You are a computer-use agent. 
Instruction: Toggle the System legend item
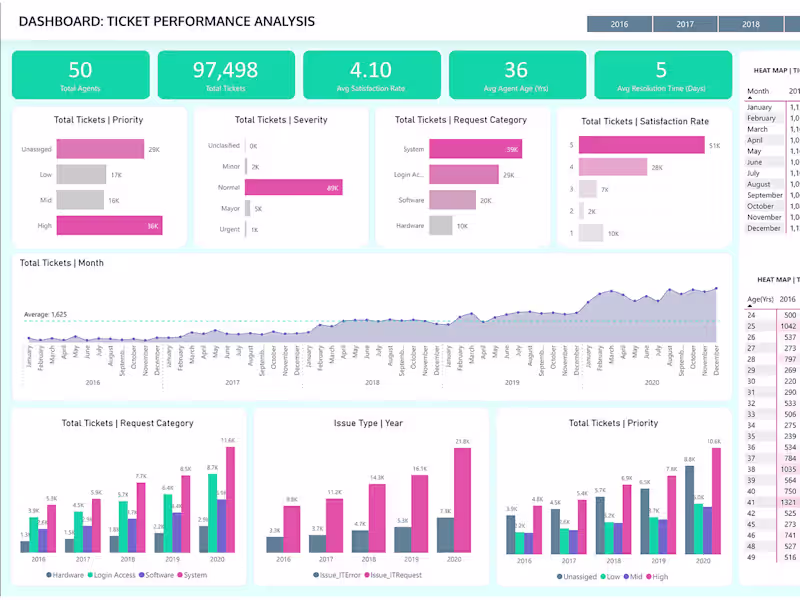point(179,575)
